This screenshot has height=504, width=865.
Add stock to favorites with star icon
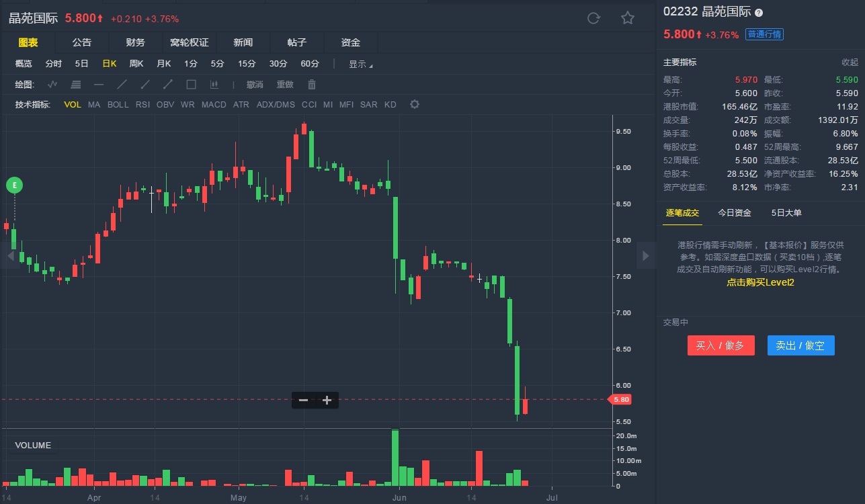point(627,18)
